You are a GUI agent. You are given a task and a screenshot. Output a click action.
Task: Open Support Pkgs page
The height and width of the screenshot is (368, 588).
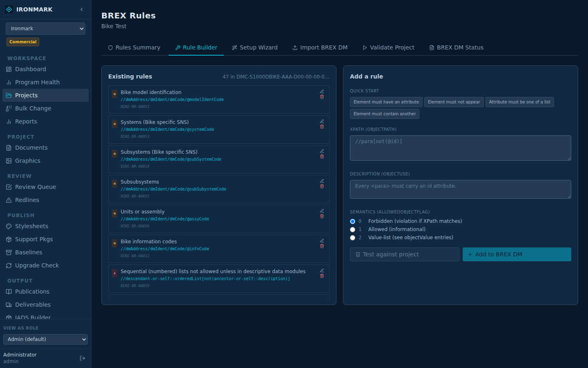coord(45,239)
